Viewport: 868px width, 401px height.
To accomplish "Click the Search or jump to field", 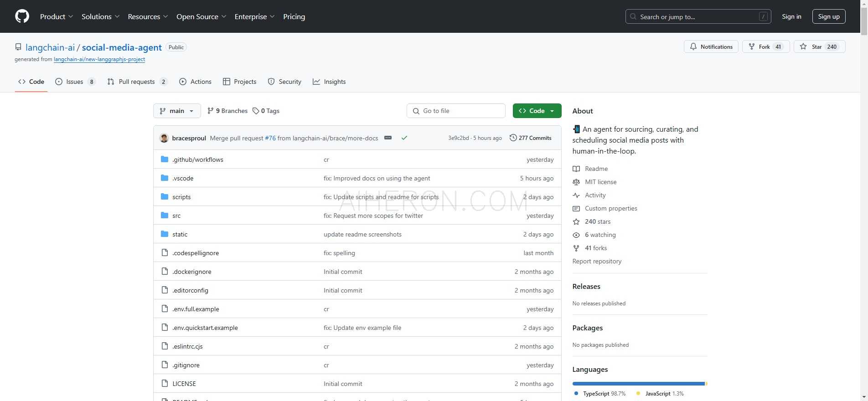I will click(698, 16).
